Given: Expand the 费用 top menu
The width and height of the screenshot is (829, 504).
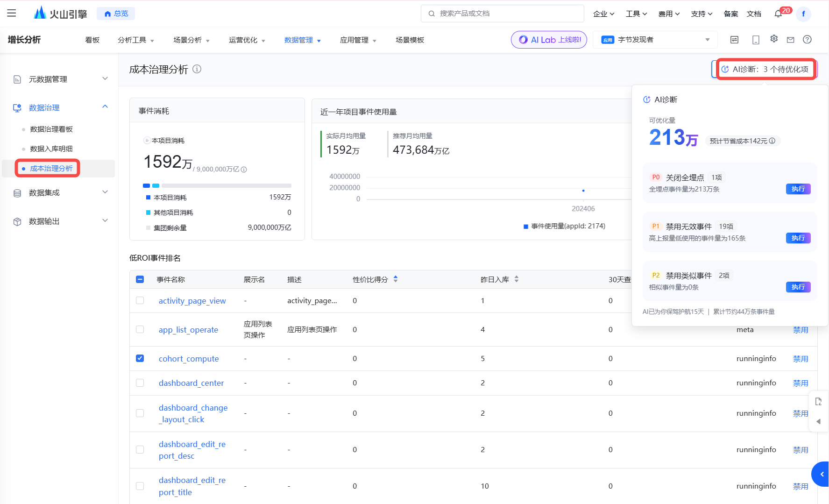Looking at the screenshot, I should pyautogui.click(x=669, y=14).
